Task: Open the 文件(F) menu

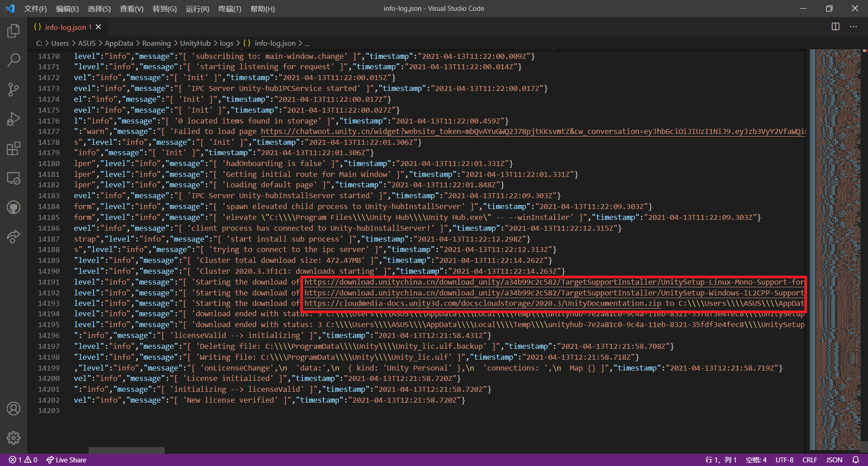Action: [35, 9]
